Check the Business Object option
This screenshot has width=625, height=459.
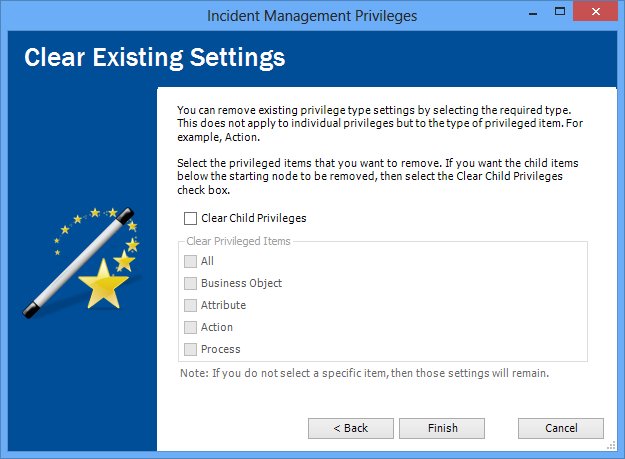tap(190, 283)
